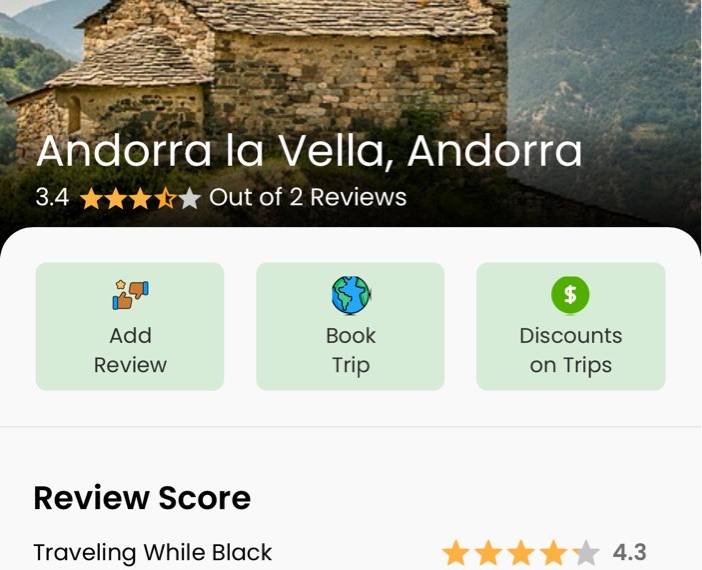Click last star of Traveling While Black rating
Image resolution: width=702 pixels, height=570 pixels.
tap(586, 553)
